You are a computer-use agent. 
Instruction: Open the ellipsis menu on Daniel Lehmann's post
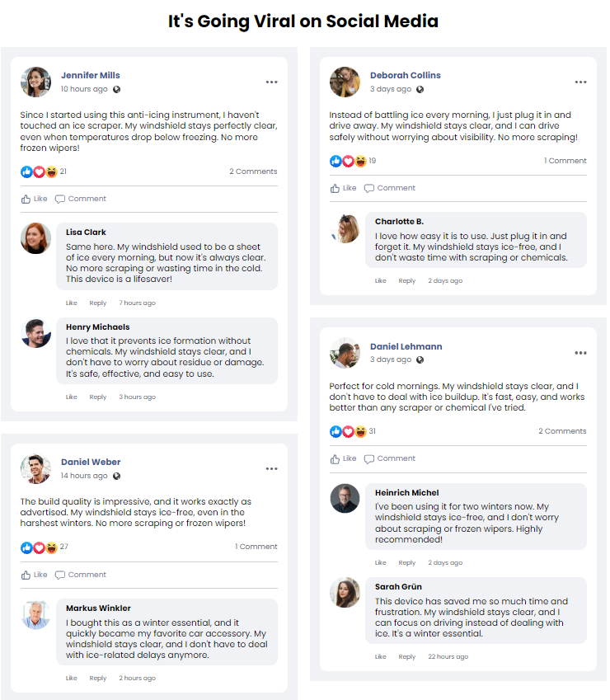(x=580, y=353)
